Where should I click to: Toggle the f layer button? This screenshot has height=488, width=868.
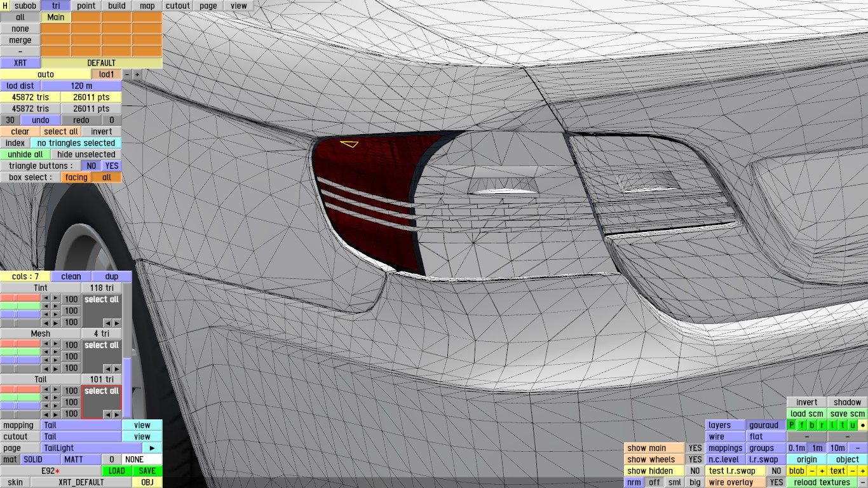click(x=802, y=425)
